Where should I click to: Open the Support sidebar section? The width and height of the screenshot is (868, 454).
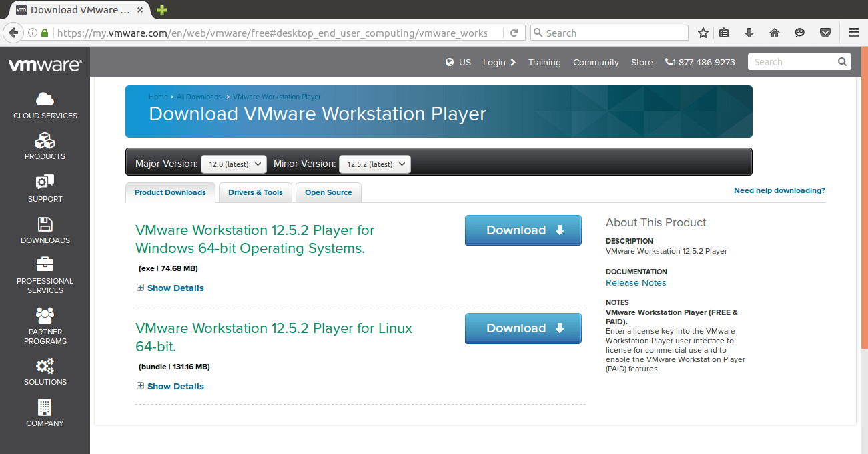[x=45, y=188]
